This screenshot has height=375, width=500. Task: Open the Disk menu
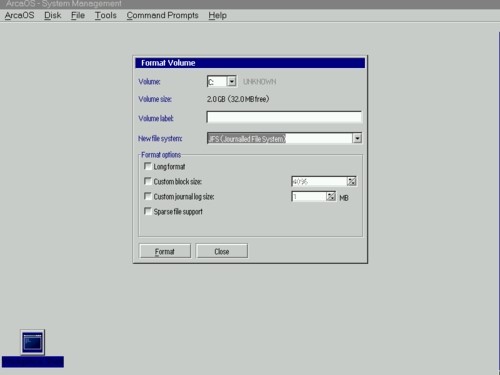pyautogui.click(x=53, y=15)
